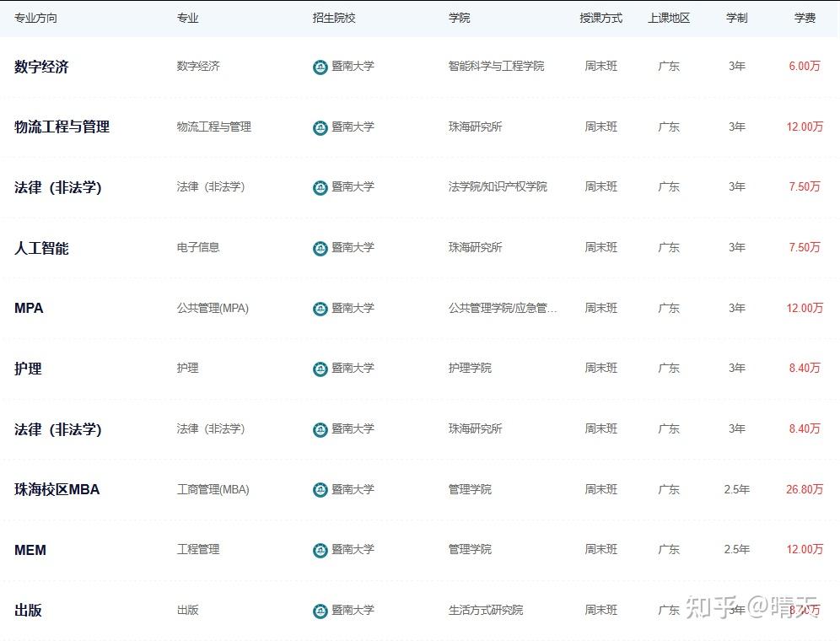Click 公共管理学院/应急管… college cell

tap(503, 308)
